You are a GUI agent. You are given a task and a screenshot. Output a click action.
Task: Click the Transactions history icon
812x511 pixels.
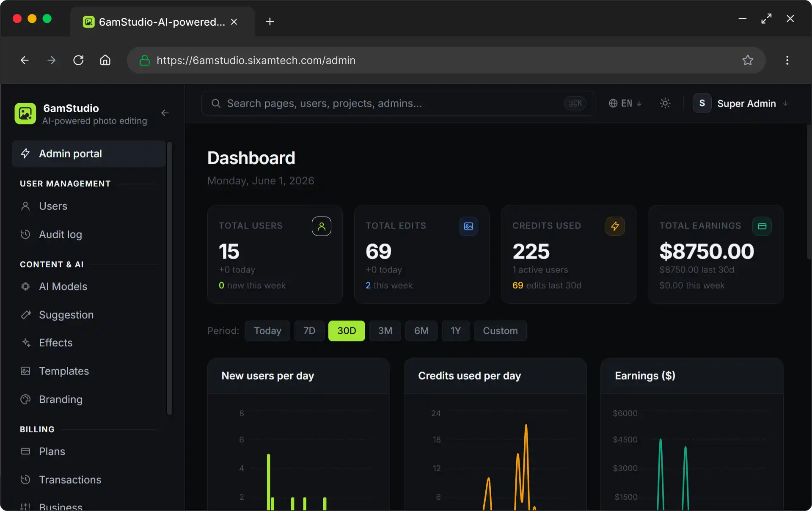(x=25, y=480)
